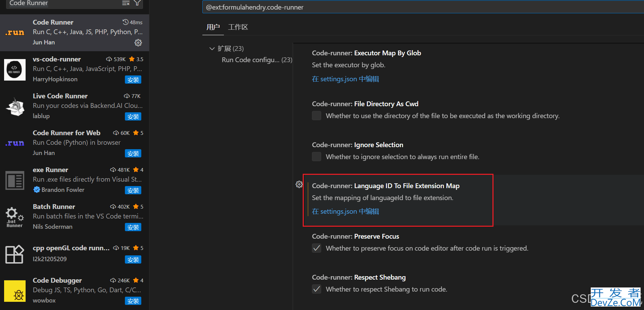Clear extension search results icon
The height and width of the screenshot is (310, 644).
(126, 3)
